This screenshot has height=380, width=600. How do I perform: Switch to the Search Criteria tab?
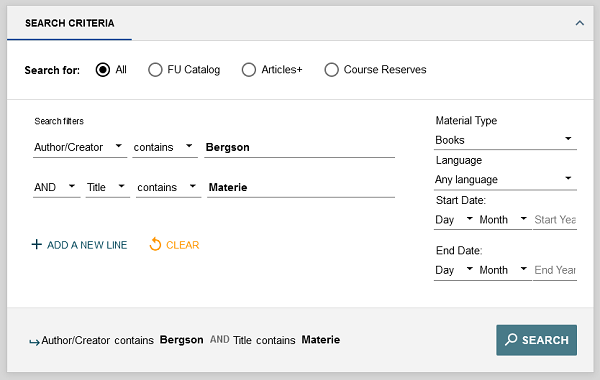point(69,23)
